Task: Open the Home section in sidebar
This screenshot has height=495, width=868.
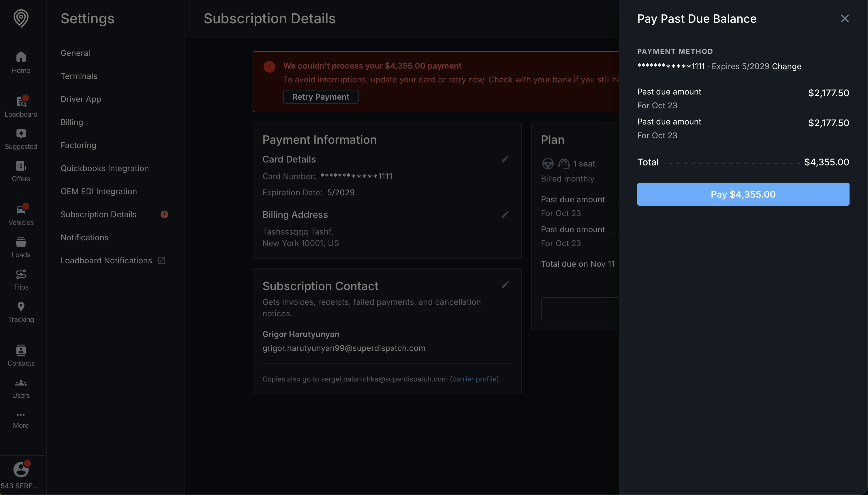Action: pos(21,63)
